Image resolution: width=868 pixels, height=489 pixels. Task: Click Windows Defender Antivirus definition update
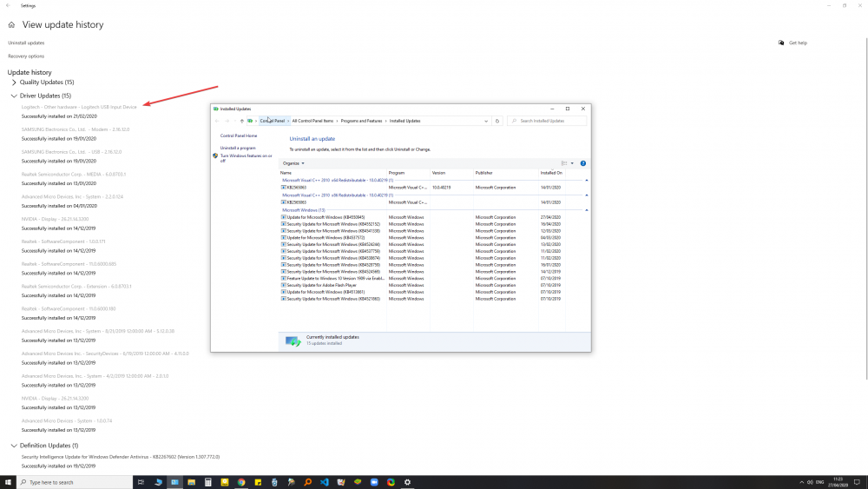[x=121, y=457]
